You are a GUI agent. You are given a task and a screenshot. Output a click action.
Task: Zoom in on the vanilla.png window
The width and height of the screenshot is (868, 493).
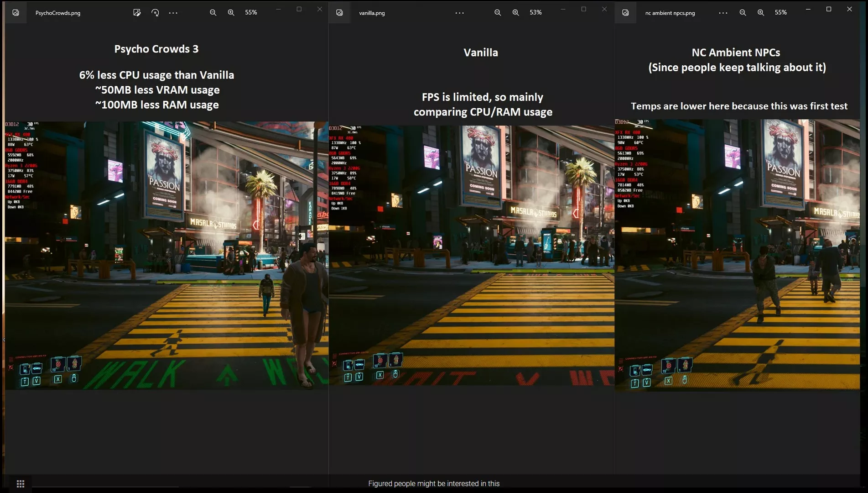[x=516, y=13]
